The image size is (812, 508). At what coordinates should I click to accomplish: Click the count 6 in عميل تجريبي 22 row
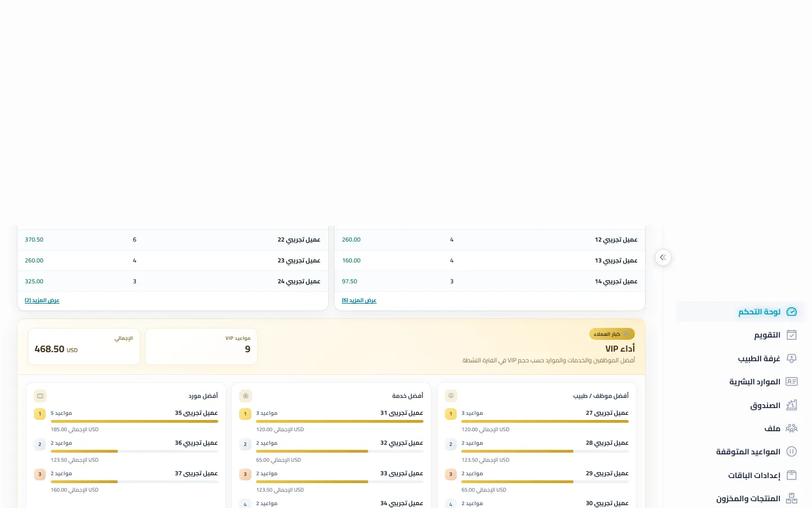pyautogui.click(x=135, y=240)
